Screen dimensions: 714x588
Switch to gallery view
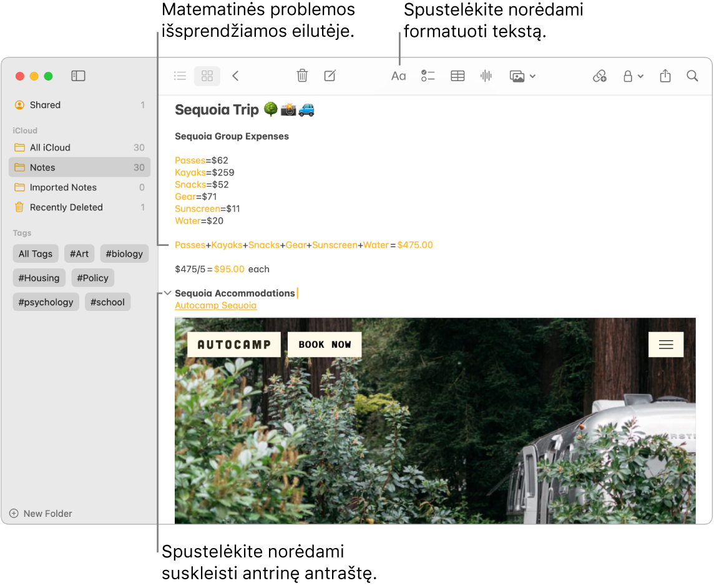[207, 76]
